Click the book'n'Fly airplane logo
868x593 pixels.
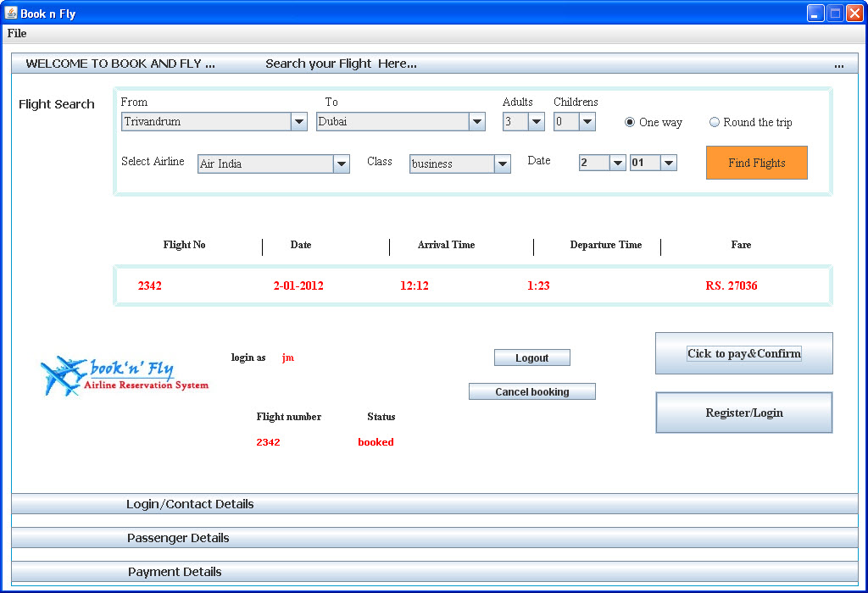125,376
